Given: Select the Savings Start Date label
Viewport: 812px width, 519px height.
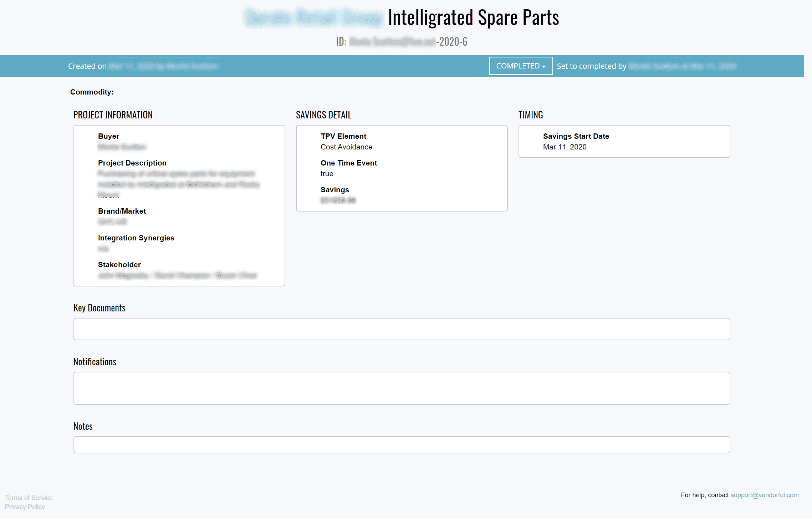Looking at the screenshot, I should tap(576, 136).
